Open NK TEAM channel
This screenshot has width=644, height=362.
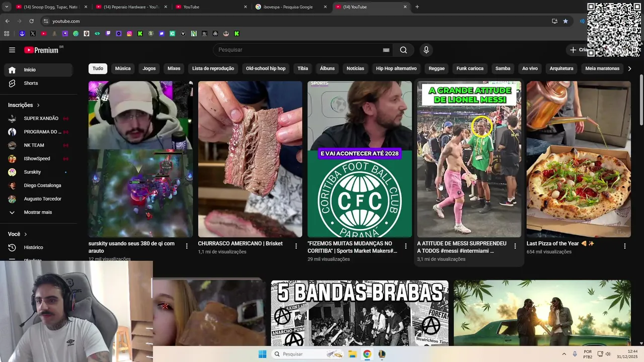coord(38,145)
